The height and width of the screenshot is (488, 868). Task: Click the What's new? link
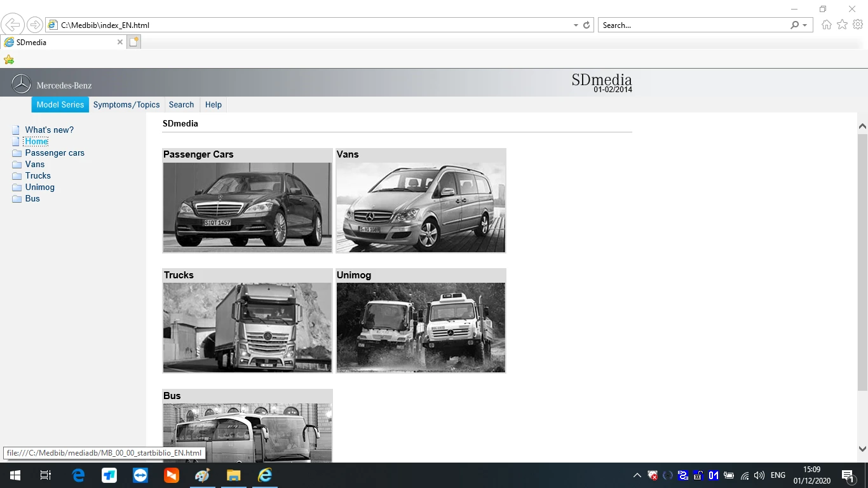50,130
